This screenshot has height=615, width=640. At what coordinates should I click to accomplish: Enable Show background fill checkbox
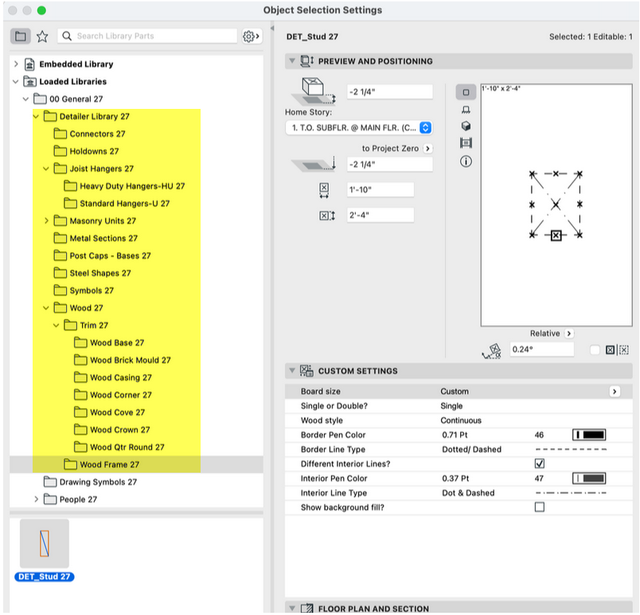coord(539,507)
